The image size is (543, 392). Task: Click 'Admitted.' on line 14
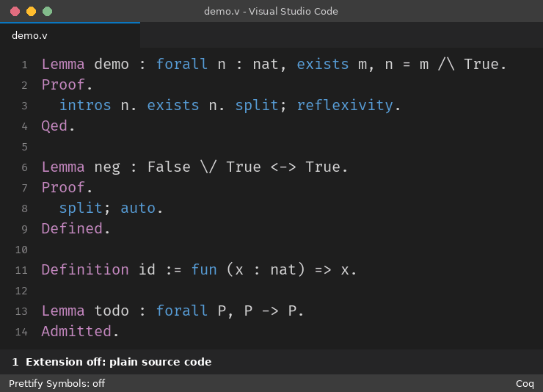(x=80, y=331)
